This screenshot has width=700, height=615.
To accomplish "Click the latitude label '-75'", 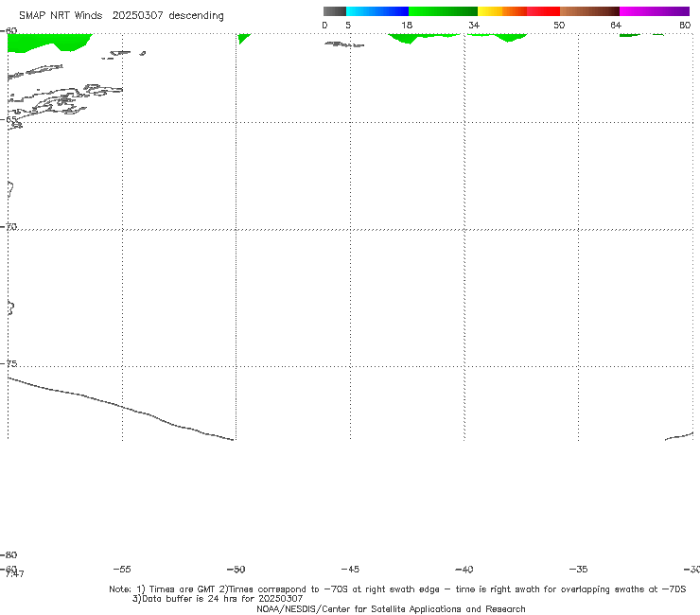I will pyautogui.click(x=9, y=363).
